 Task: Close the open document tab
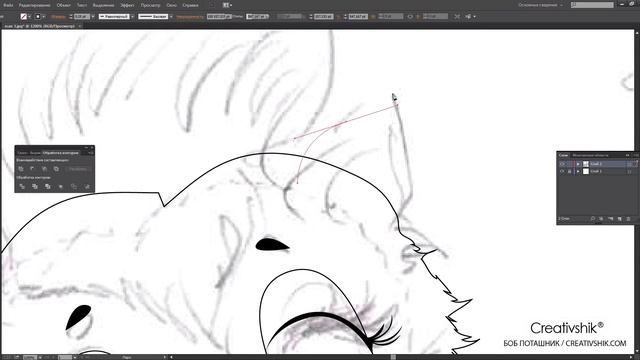[x=80, y=26]
